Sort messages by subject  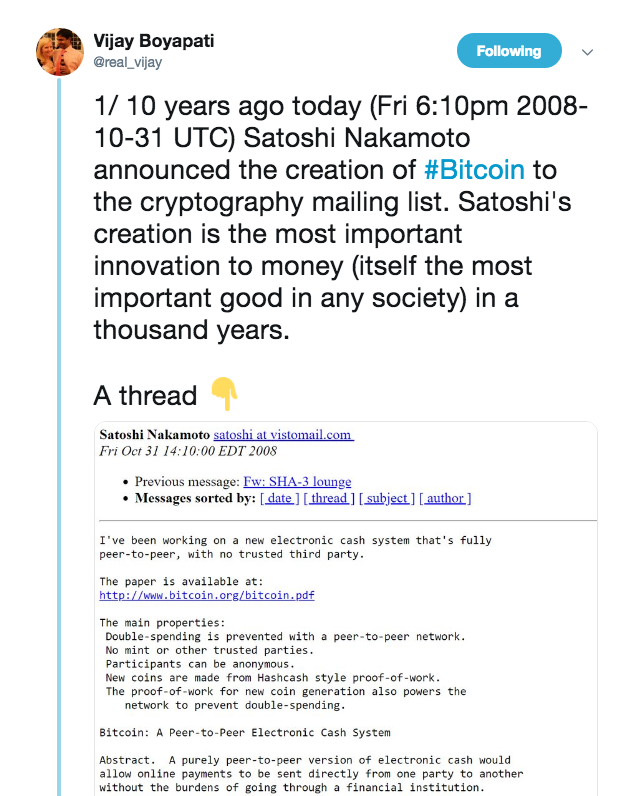(387, 498)
